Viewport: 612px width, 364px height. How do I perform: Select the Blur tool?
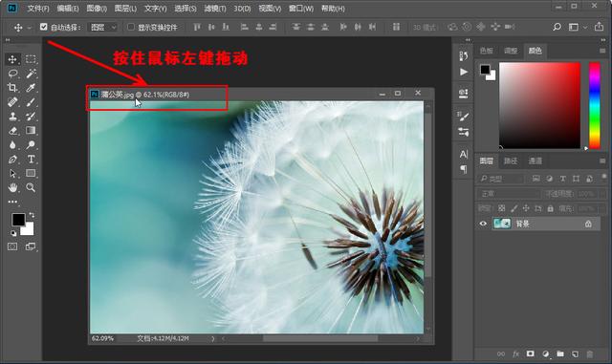(12, 145)
